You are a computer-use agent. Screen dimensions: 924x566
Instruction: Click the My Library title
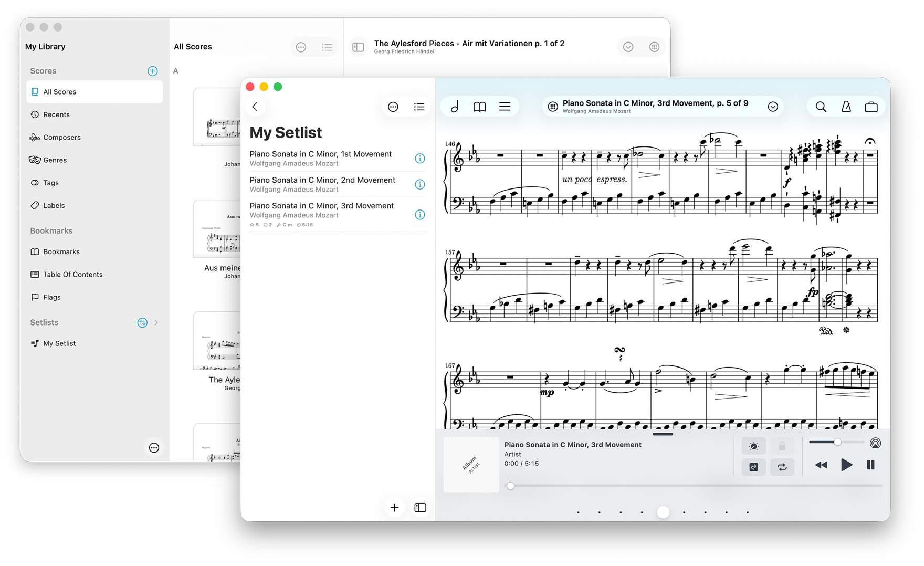[45, 47]
